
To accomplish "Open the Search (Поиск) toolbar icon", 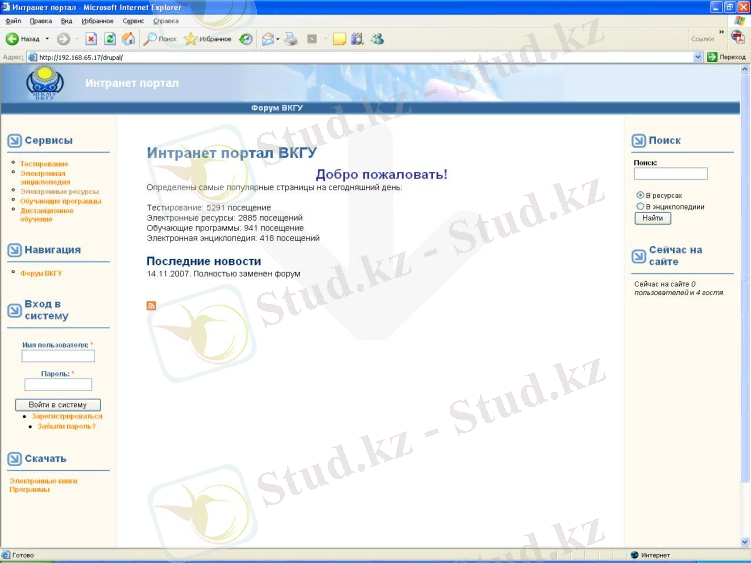I will (150, 39).
